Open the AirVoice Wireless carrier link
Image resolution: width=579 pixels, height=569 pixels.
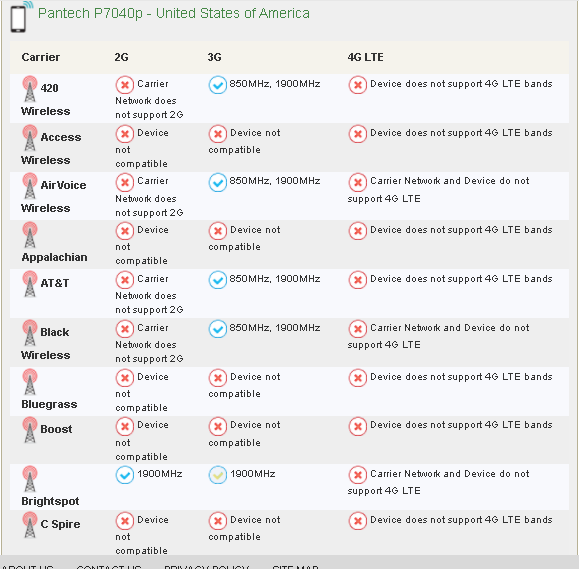pyautogui.click(x=54, y=196)
